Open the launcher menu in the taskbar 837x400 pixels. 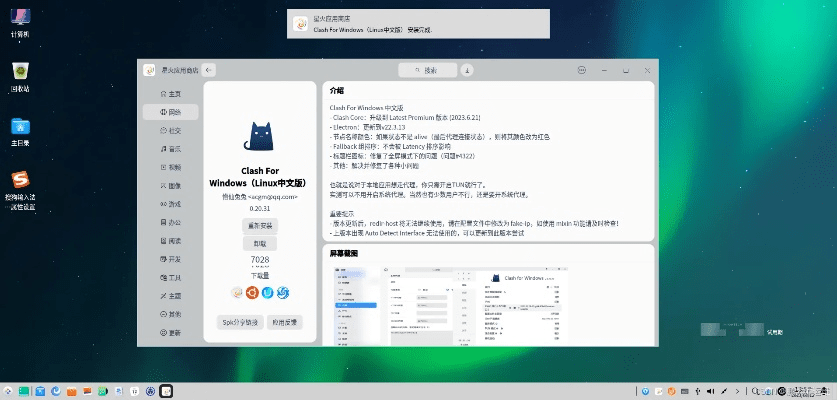pos(7,391)
